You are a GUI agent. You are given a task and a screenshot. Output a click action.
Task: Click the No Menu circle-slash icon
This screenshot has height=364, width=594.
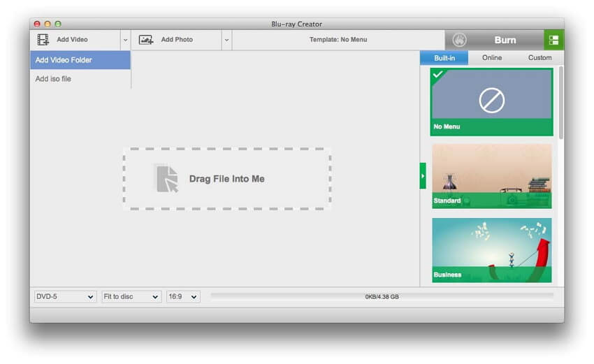point(491,101)
